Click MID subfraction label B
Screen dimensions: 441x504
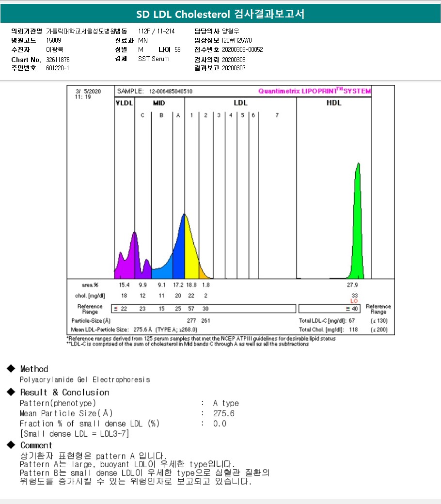(x=161, y=115)
